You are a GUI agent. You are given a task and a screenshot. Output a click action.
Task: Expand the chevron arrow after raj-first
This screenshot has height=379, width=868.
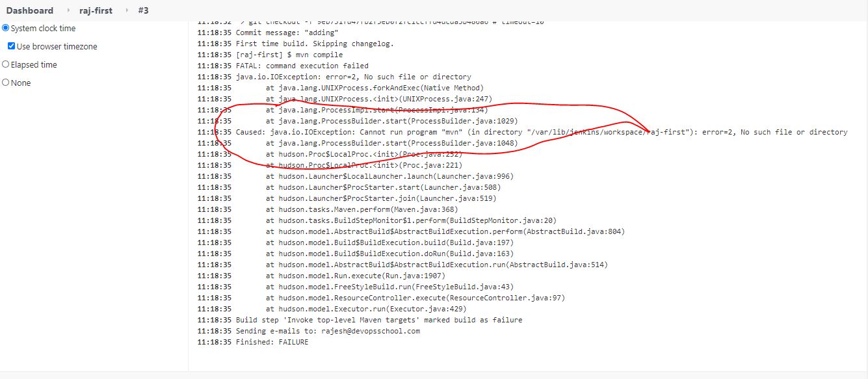[x=125, y=10]
